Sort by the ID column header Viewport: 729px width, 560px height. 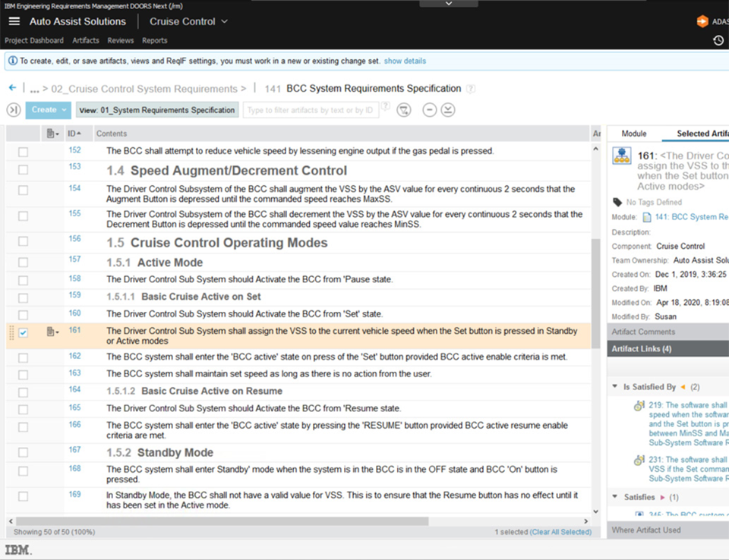(74, 134)
